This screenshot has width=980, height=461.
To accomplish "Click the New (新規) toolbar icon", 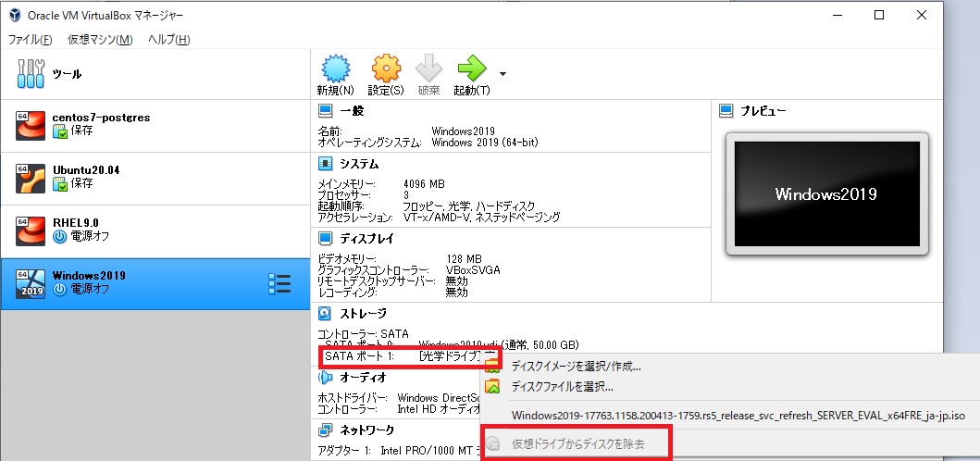I will [335, 69].
